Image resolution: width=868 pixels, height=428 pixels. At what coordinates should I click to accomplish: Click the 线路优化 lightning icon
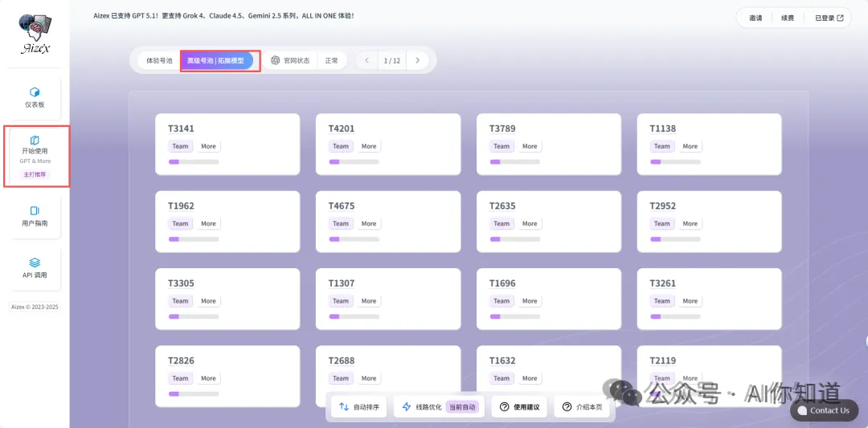point(406,407)
